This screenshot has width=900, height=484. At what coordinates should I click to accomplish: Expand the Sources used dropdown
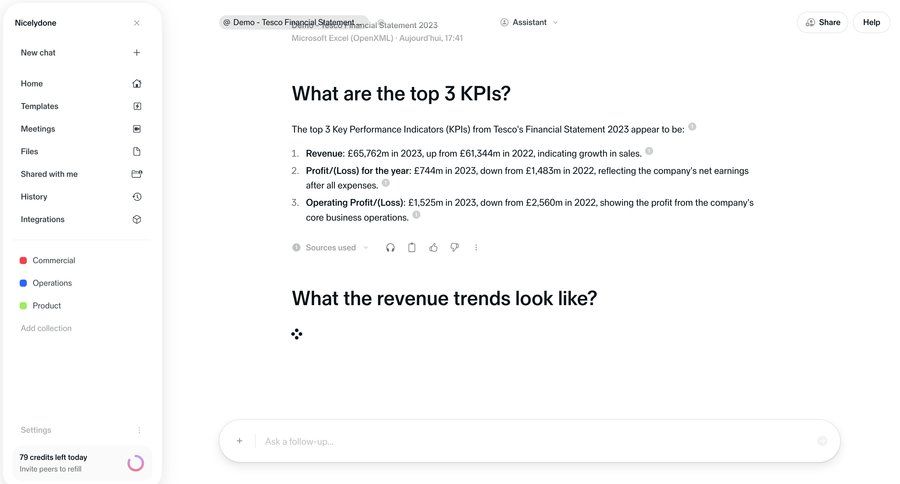[x=330, y=247]
